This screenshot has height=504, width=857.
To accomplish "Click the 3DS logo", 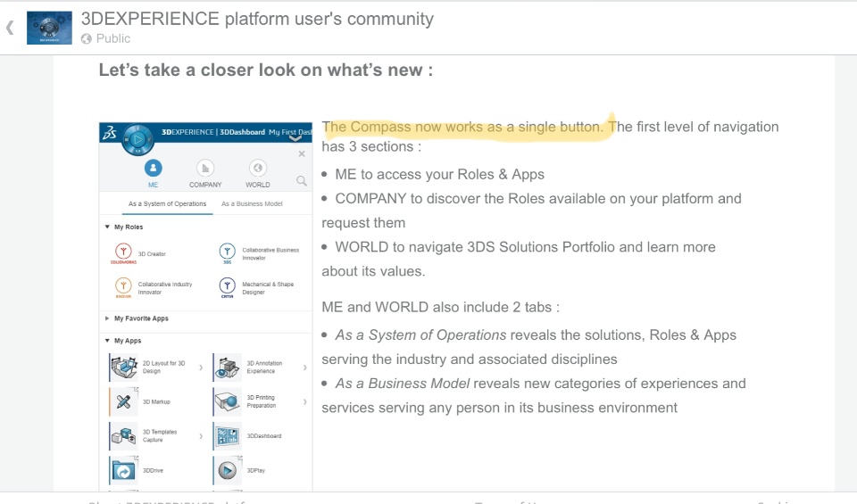I will [110, 133].
